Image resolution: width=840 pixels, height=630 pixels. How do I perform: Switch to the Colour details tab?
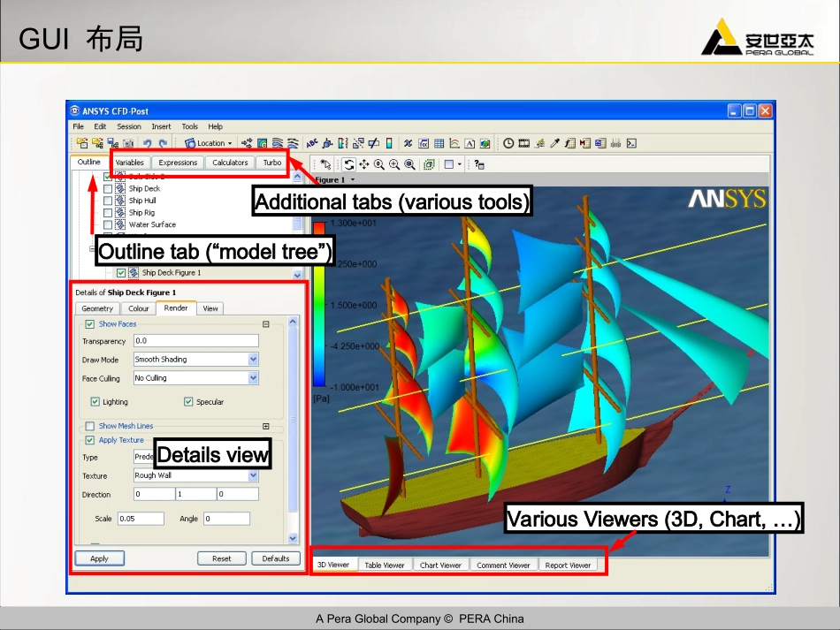[x=138, y=308]
